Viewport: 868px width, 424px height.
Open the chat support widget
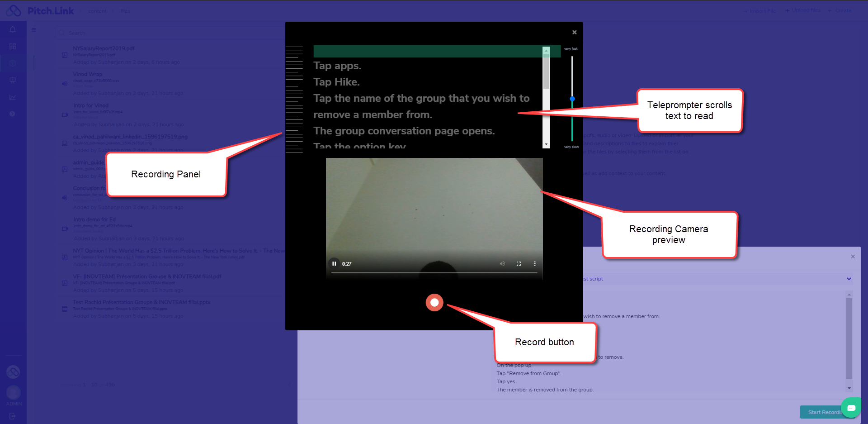(x=851, y=408)
